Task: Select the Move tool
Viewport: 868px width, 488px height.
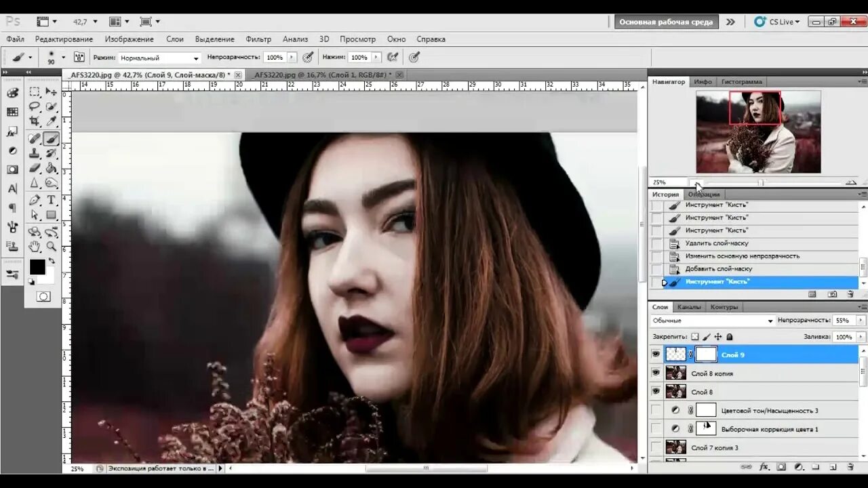Action: point(51,91)
